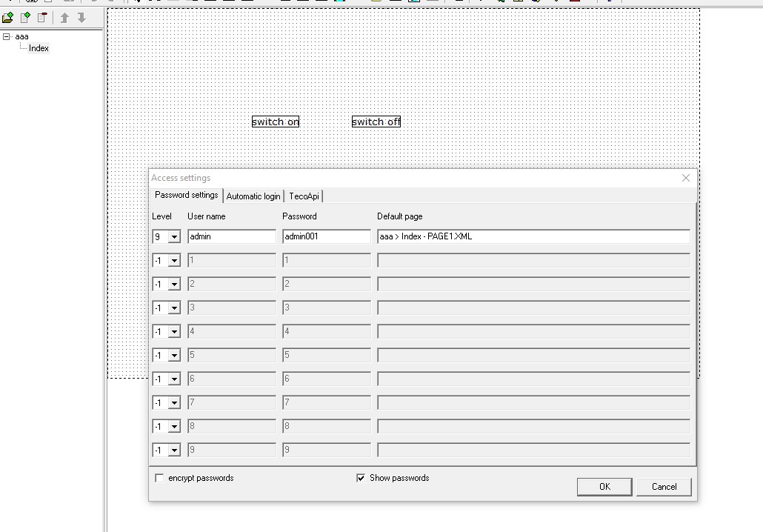Click the Level column header label
The image size is (763, 532).
[161, 216]
